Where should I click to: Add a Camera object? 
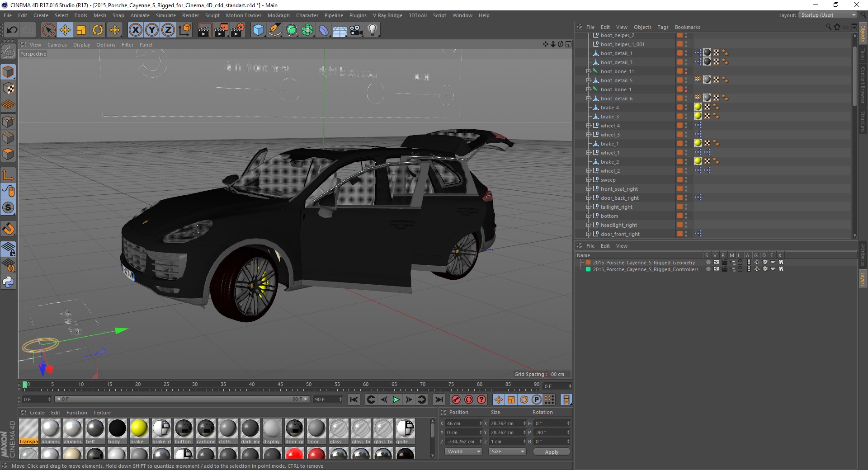[356, 30]
